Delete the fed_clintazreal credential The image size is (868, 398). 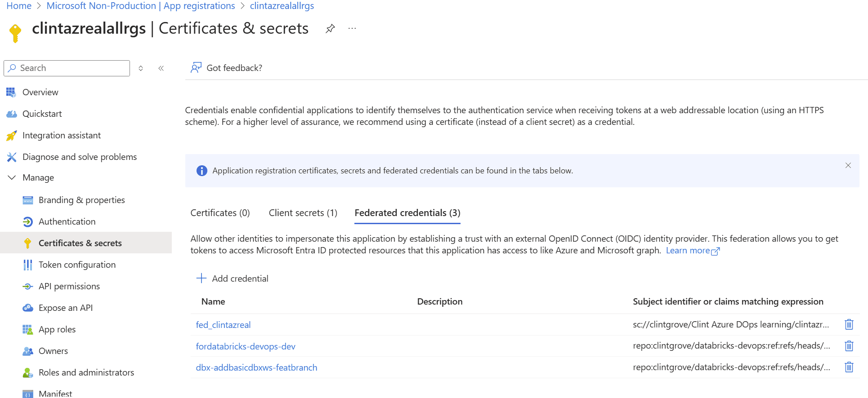point(849,324)
